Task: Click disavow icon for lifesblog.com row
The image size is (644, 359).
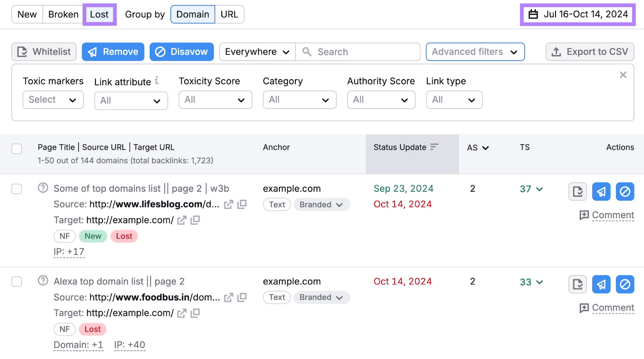Action: pos(625,191)
